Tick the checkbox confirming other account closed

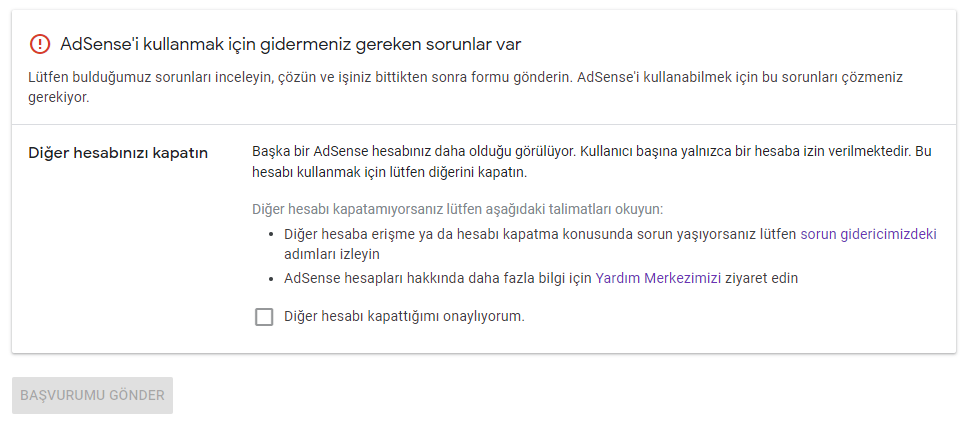[x=264, y=317]
